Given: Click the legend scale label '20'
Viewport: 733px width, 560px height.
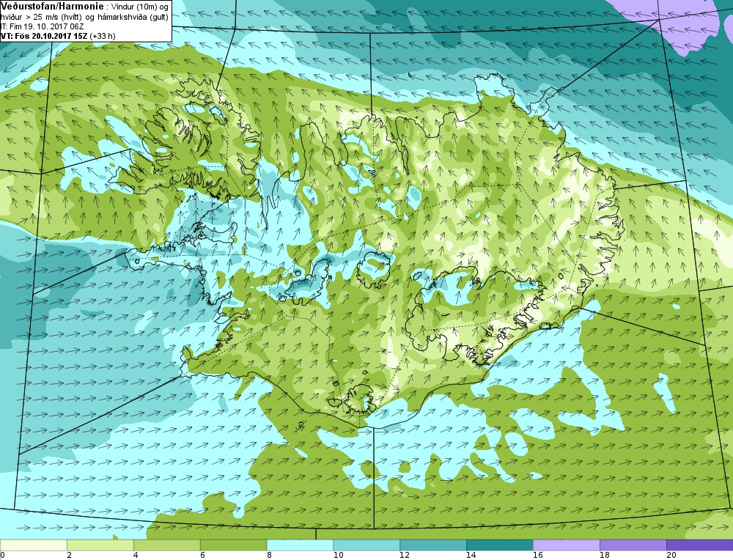Looking at the screenshot, I should tap(671, 556).
